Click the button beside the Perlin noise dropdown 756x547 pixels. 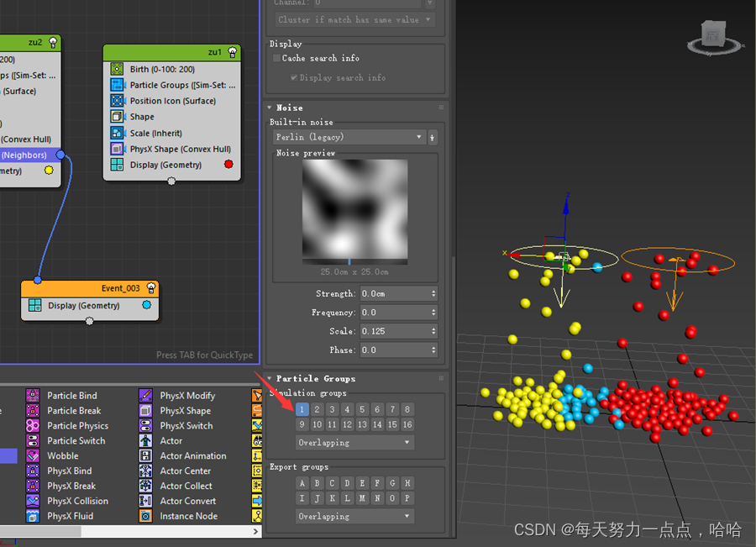[433, 138]
